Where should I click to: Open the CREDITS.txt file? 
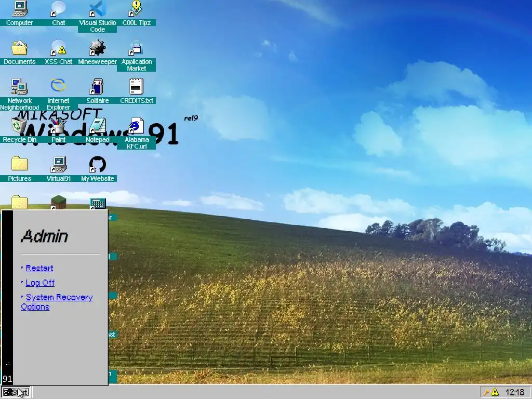click(x=137, y=91)
